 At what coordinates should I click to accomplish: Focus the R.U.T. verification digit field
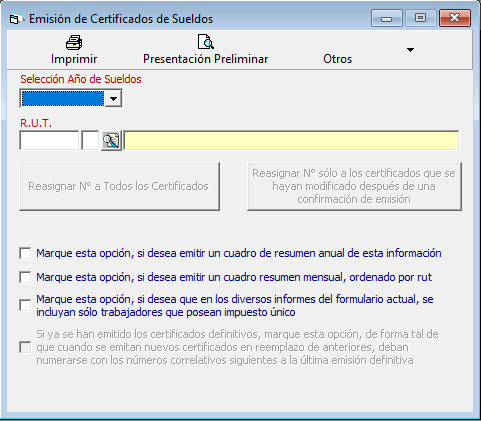[90, 141]
